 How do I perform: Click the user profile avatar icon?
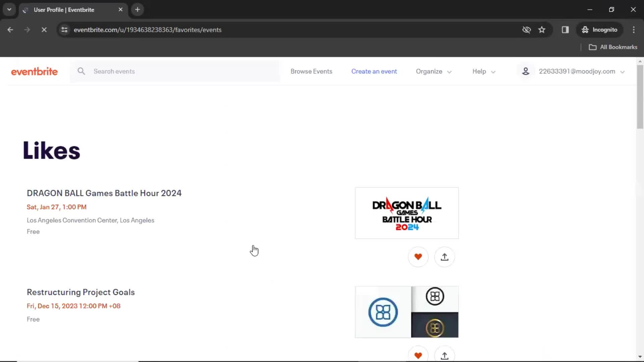(526, 71)
